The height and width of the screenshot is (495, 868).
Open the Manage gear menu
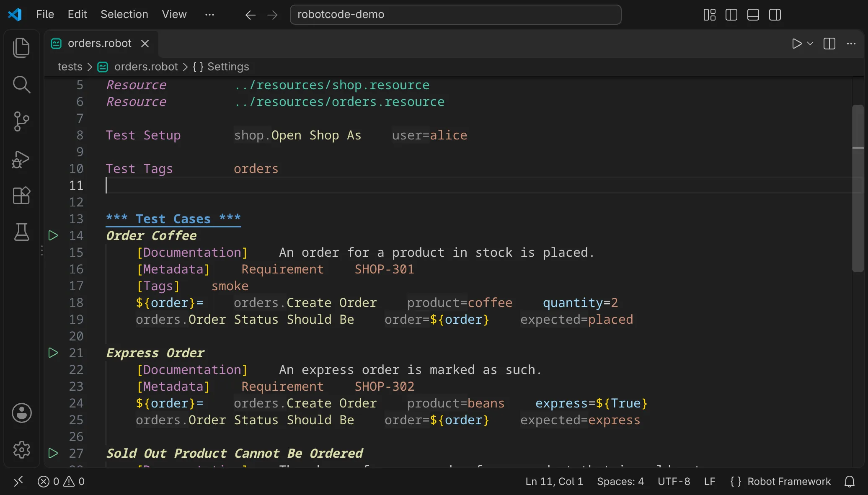click(21, 450)
